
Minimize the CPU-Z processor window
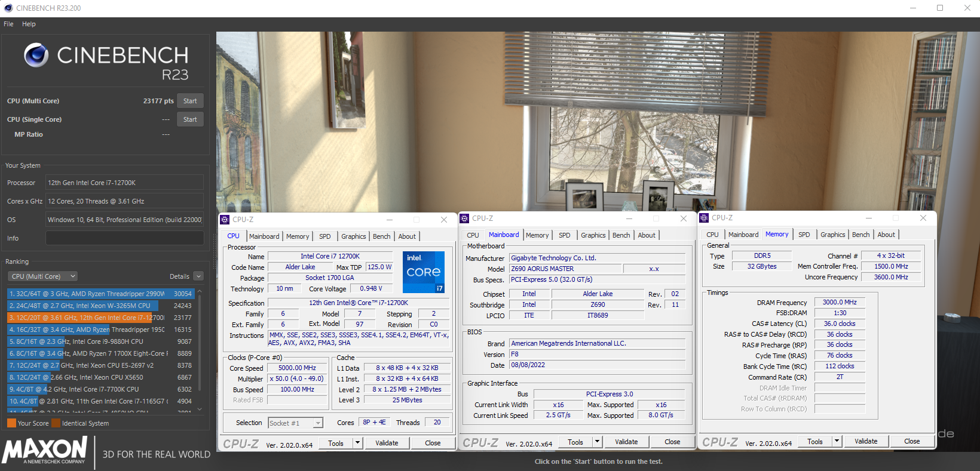point(390,220)
